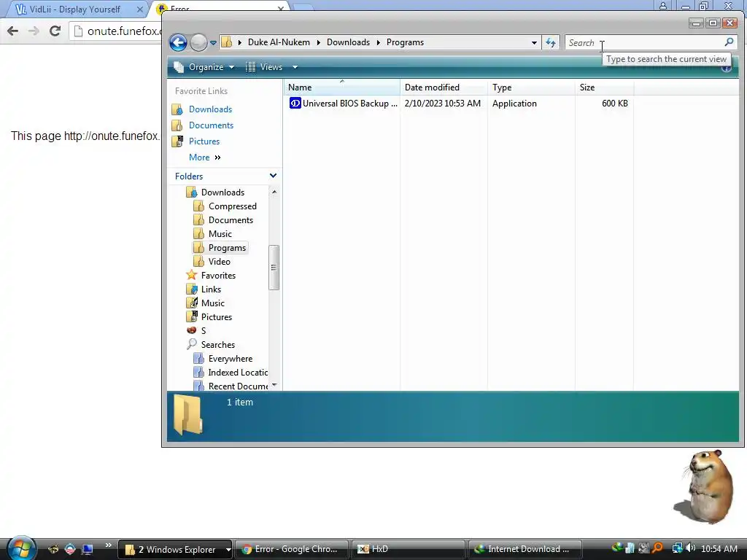Click Show Desktop Quick Launch icon
The height and width of the screenshot is (560, 747).
pos(88,549)
